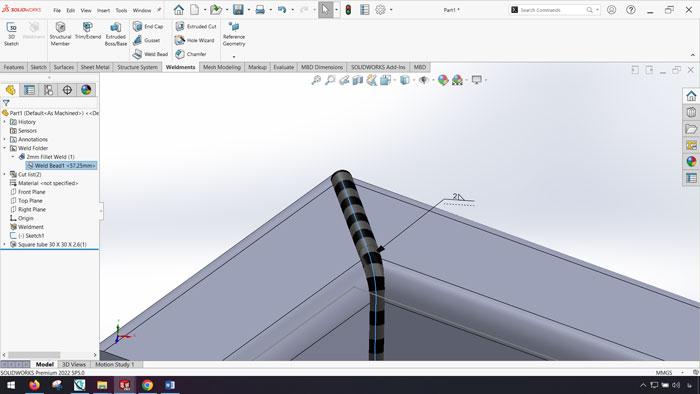This screenshot has width=700, height=394.
Task: Open Appearances pane on right sidebar
Action: 691,162
